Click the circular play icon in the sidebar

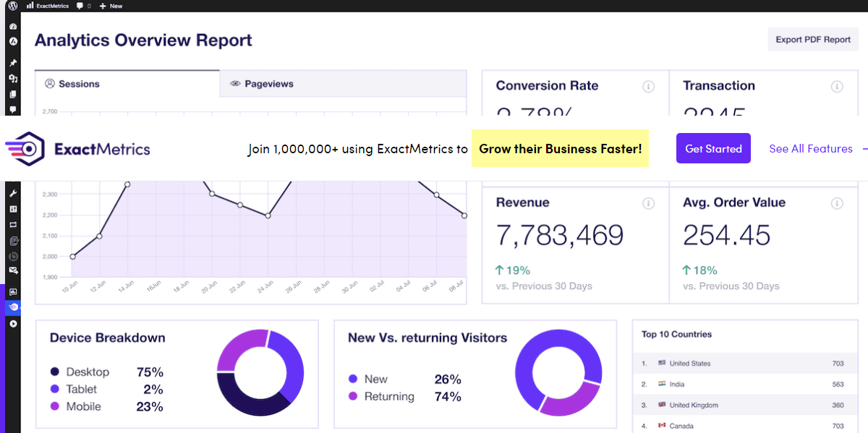click(13, 324)
